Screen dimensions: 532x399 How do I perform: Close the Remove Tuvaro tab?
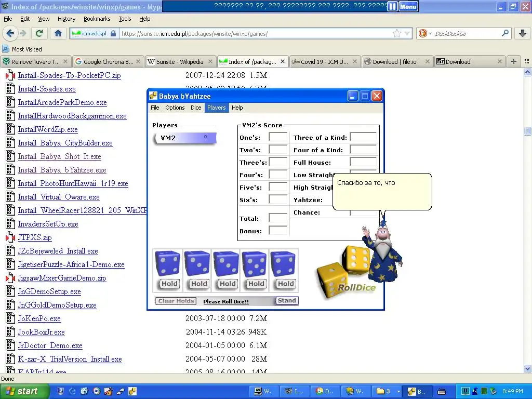[65, 61]
